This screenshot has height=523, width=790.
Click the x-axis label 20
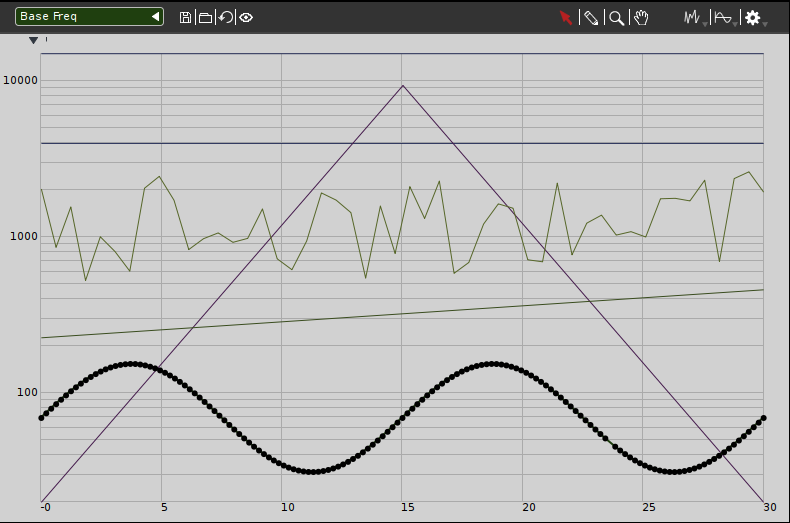coord(529,507)
